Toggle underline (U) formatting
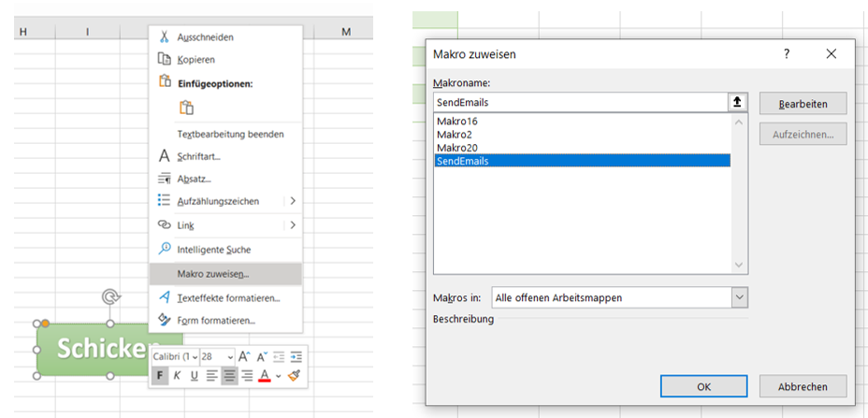 pyautogui.click(x=194, y=376)
